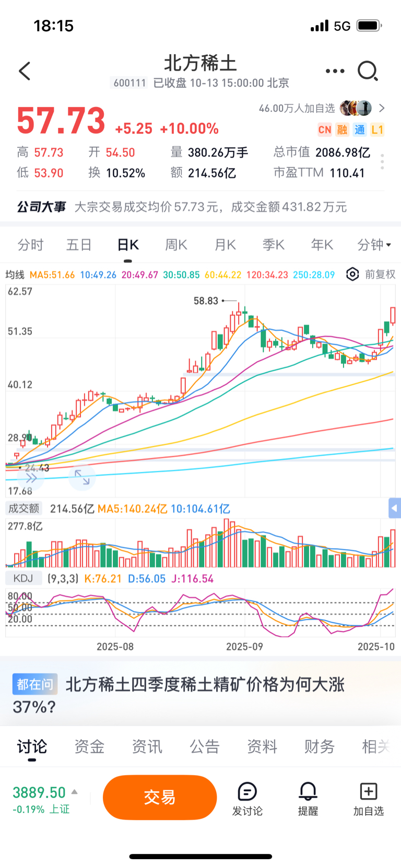Tap the J:116.54 indicator value

193,578
